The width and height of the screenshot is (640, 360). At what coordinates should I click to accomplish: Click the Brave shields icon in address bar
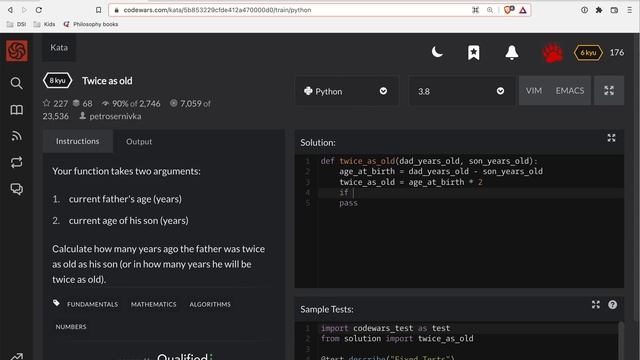509,10
